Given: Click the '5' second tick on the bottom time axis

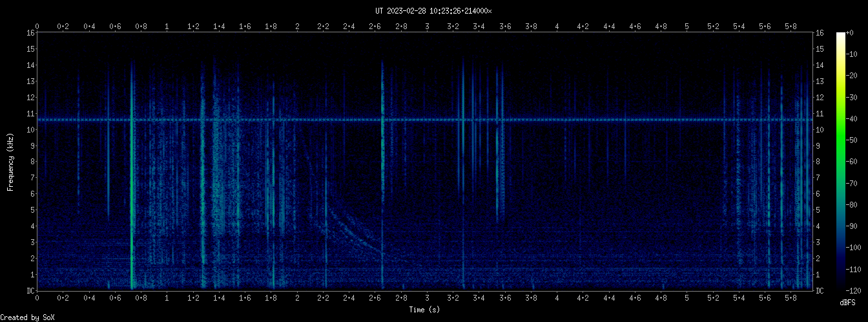Looking at the screenshot, I should (x=687, y=299).
